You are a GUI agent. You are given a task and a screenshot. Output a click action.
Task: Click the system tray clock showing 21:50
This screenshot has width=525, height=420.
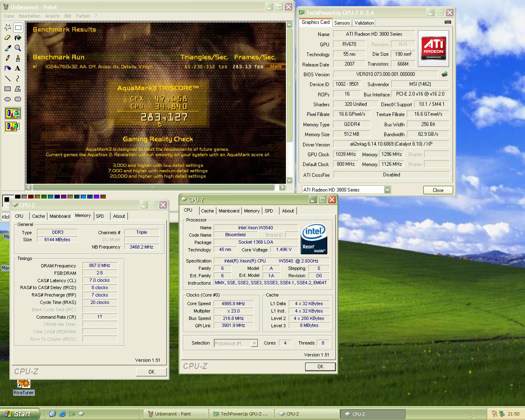514,414
